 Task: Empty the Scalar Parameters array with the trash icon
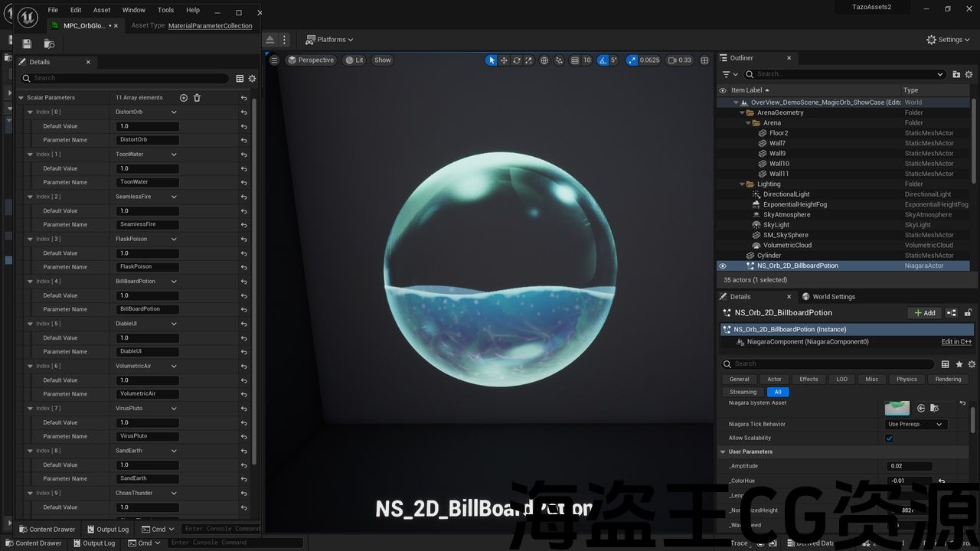pos(197,98)
